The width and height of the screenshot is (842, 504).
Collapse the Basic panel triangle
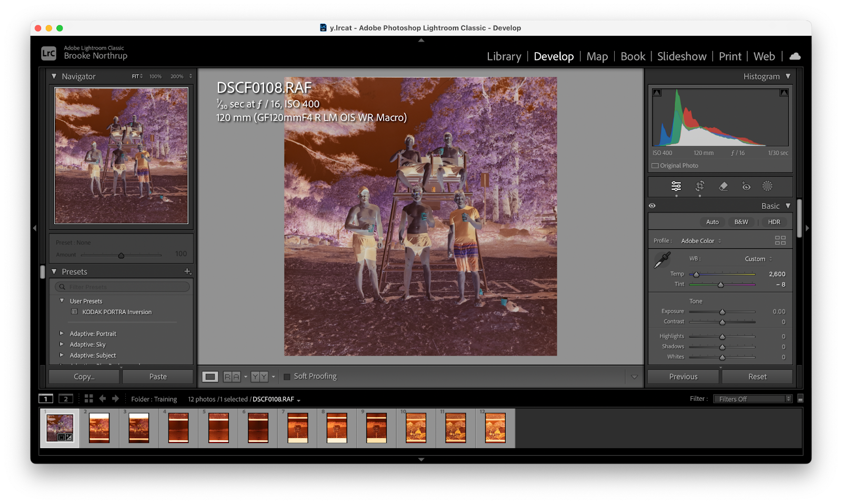click(788, 206)
